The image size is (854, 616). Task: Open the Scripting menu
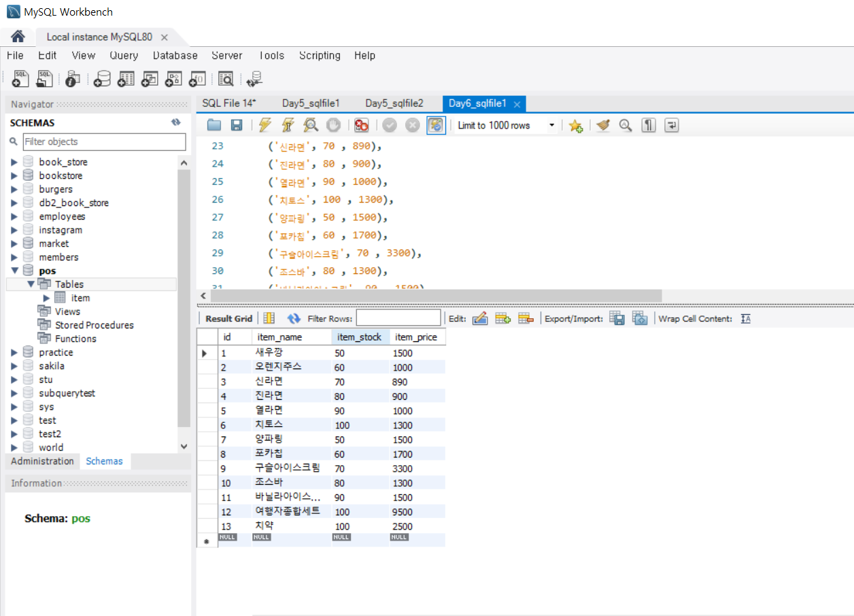[x=320, y=56]
